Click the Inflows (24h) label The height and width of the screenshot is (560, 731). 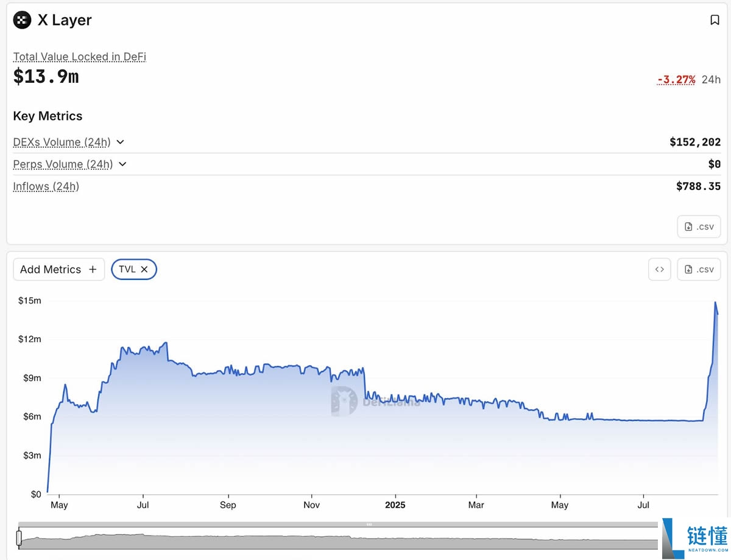click(x=46, y=186)
